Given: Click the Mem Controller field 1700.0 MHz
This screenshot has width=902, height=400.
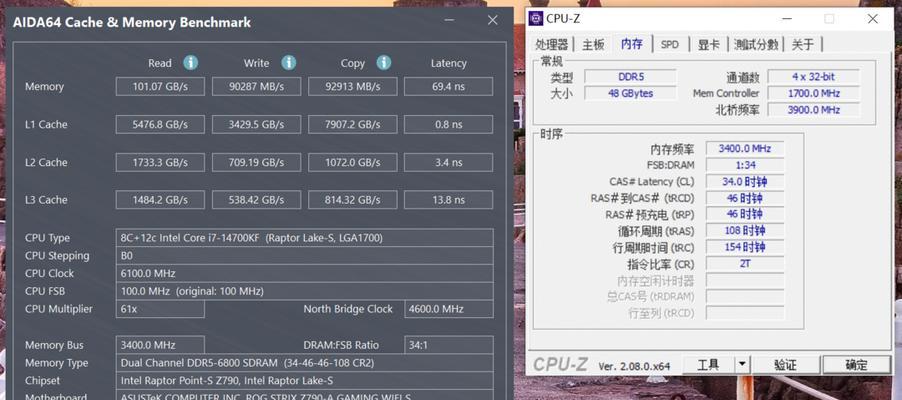Looking at the screenshot, I should [x=813, y=93].
